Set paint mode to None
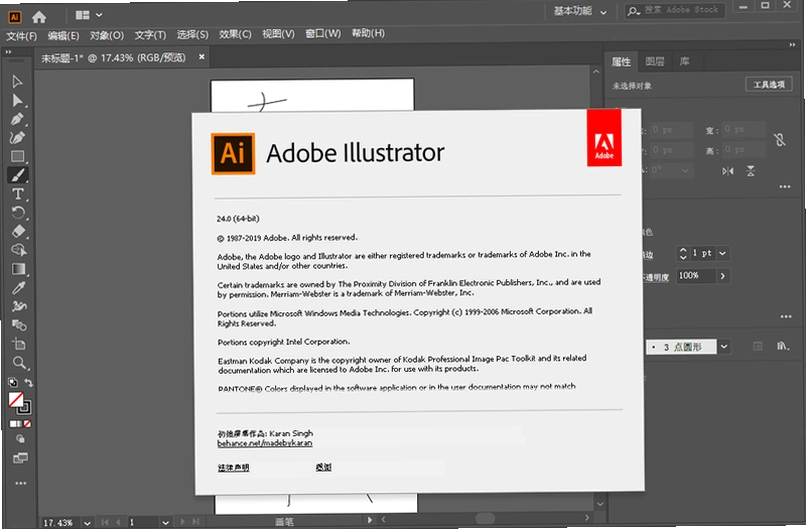 (x=28, y=424)
